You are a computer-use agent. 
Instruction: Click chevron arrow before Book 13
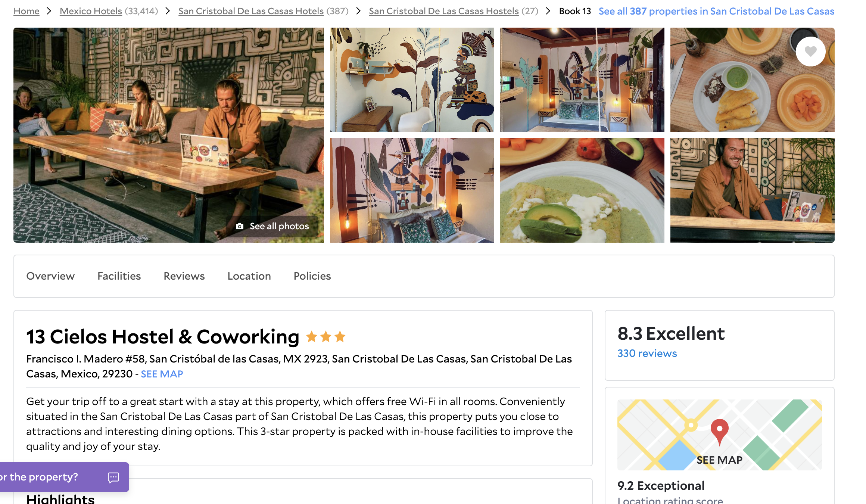pyautogui.click(x=548, y=11)
